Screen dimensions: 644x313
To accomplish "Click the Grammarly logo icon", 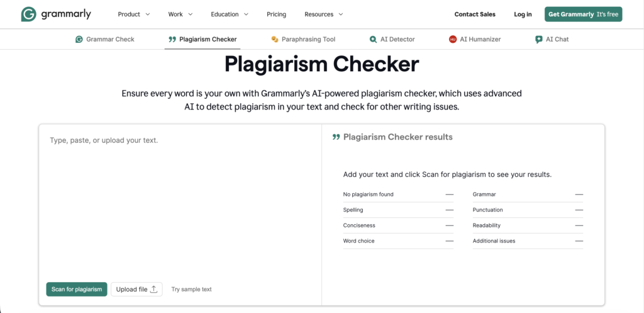I will tap(29, 14).
